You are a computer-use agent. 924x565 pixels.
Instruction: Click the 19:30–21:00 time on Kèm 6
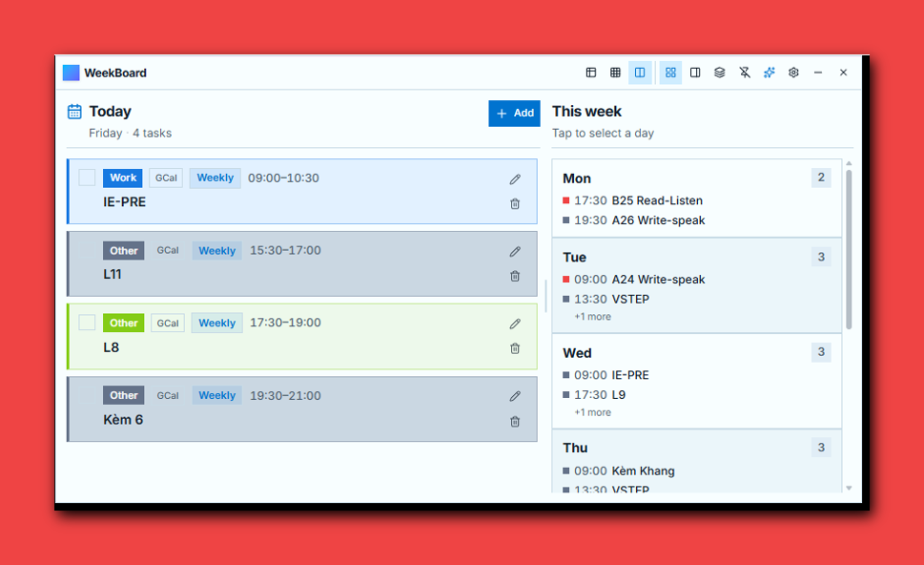pyautogui.click(x=285, y=396)
